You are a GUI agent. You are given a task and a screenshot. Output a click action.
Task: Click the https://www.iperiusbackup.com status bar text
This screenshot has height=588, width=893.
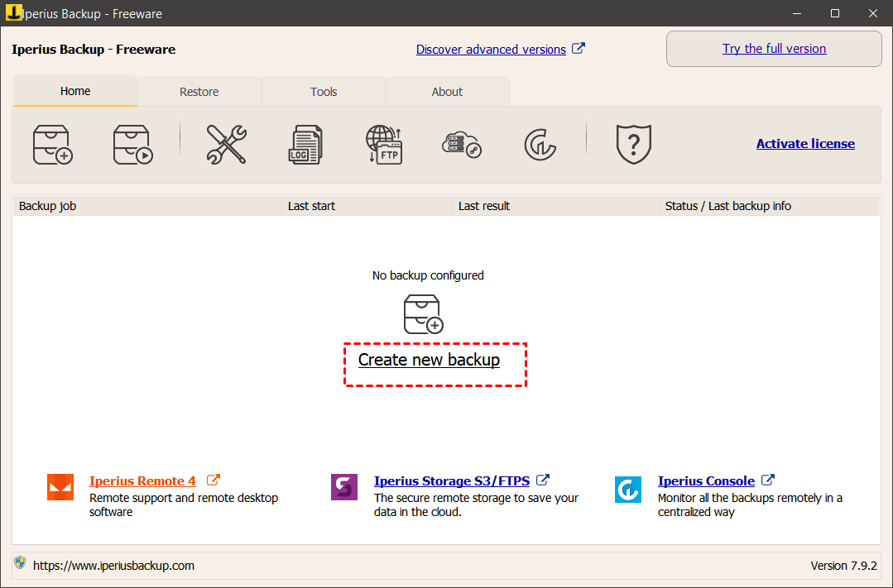tap(114, 566)
